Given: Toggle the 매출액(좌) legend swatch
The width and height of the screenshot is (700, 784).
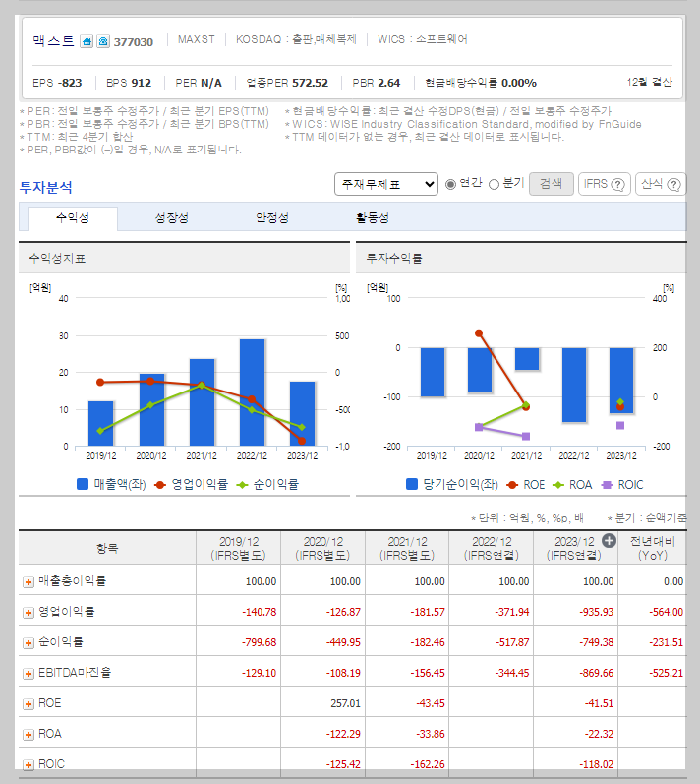Looking at the screenshot, I should [x=83, y=484].
